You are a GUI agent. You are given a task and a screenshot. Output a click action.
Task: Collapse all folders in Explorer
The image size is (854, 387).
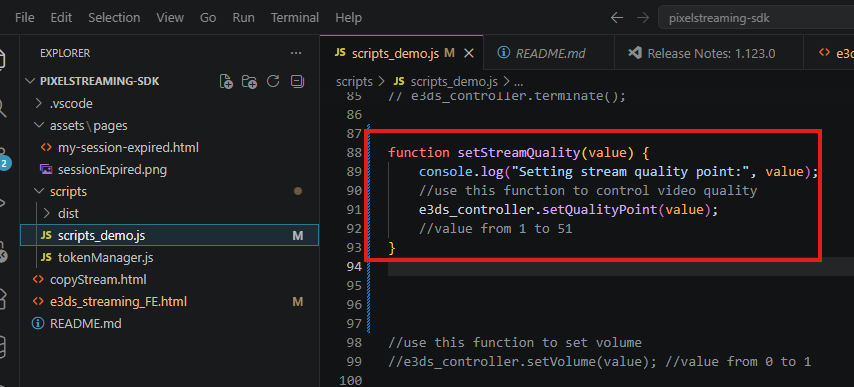(x=297, y=82)
